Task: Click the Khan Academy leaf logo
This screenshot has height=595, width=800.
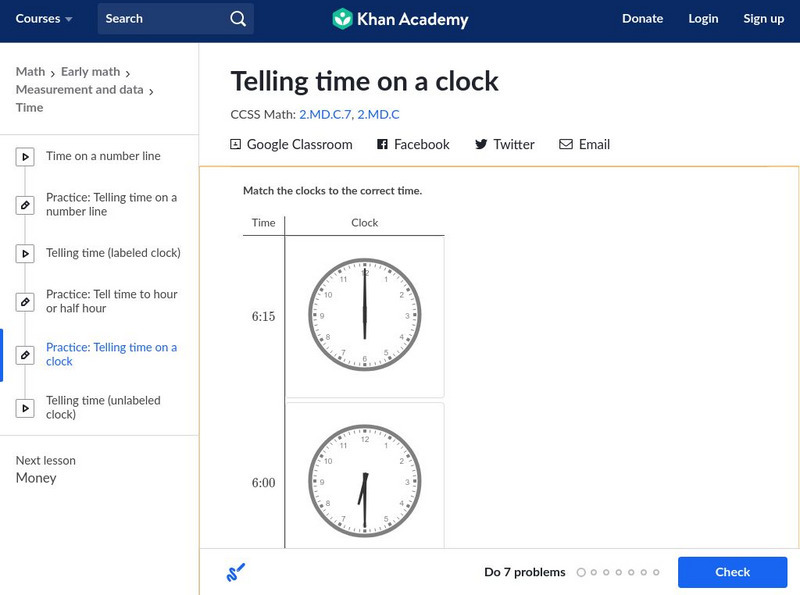Action: click(344, 19)
